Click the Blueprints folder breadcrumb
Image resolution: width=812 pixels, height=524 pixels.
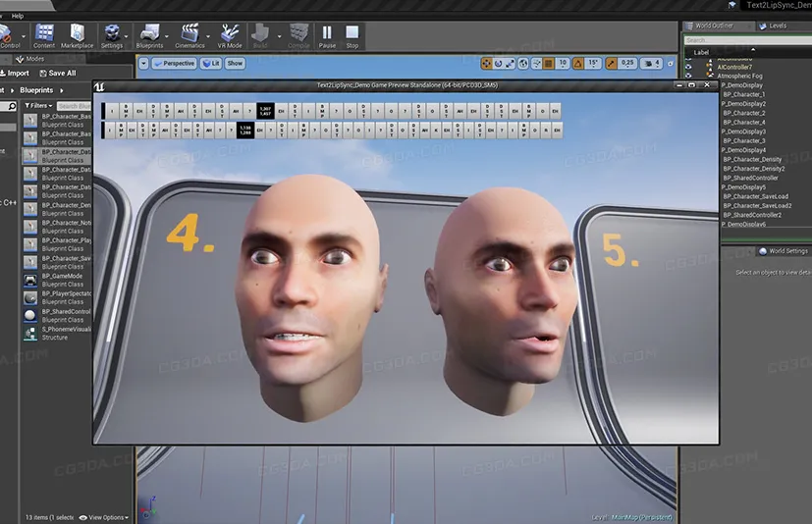coord(36,90)
